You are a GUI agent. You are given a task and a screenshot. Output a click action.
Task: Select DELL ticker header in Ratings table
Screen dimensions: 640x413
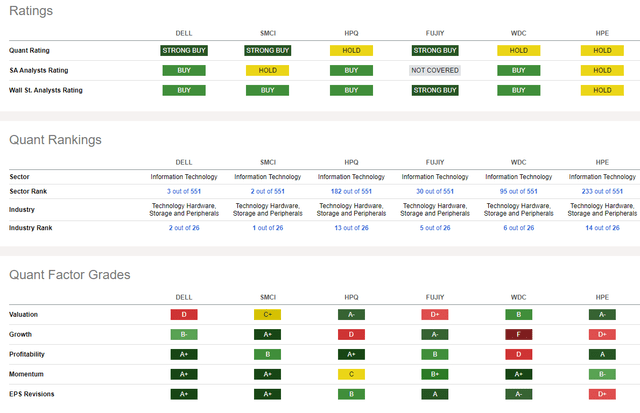(x=184, y=33)
